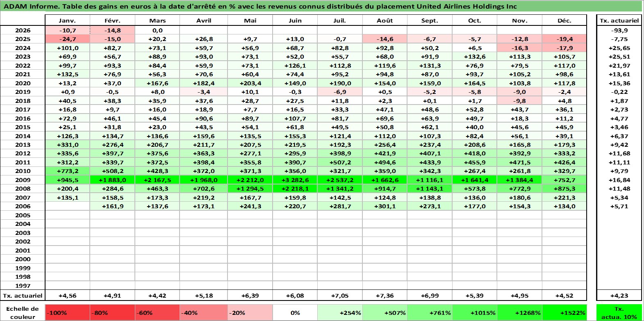This screenshot has height=321, width=644.
Task: Select cell with value -0,22
Action: 619,92
